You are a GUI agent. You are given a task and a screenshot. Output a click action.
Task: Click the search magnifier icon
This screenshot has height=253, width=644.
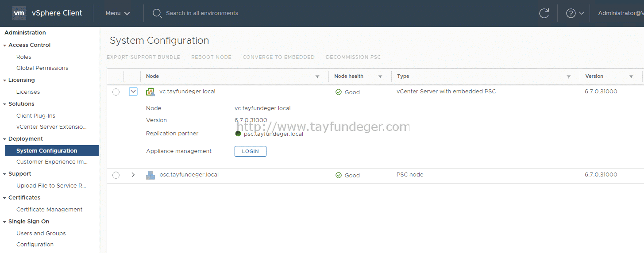157,13
